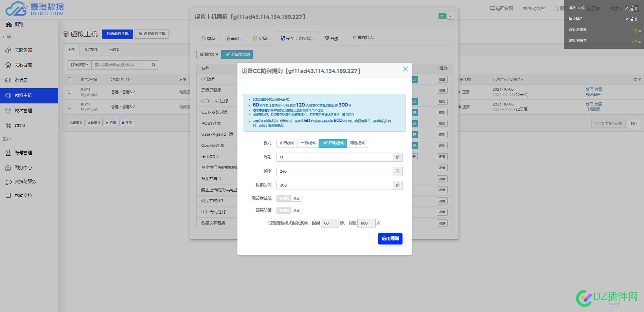Click the 停用 pause button below table
The width and height of the screenshot is (644, 312).
(127, 123)
